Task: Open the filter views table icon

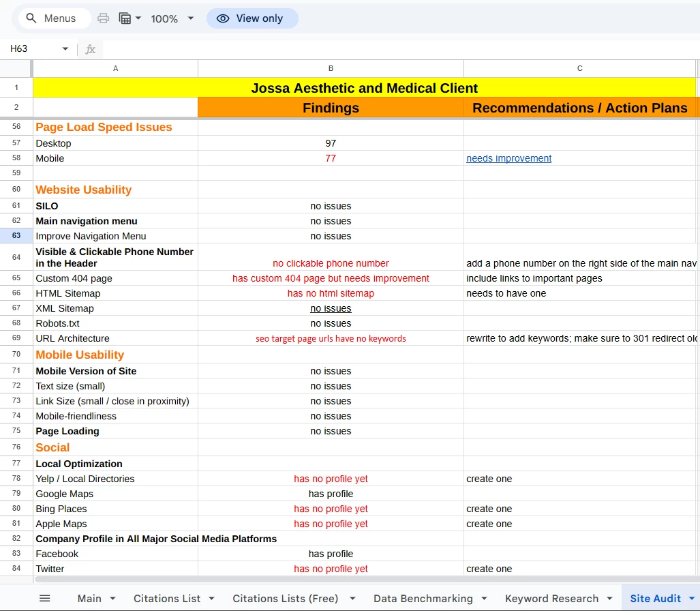Action: [x=125, y=18]
